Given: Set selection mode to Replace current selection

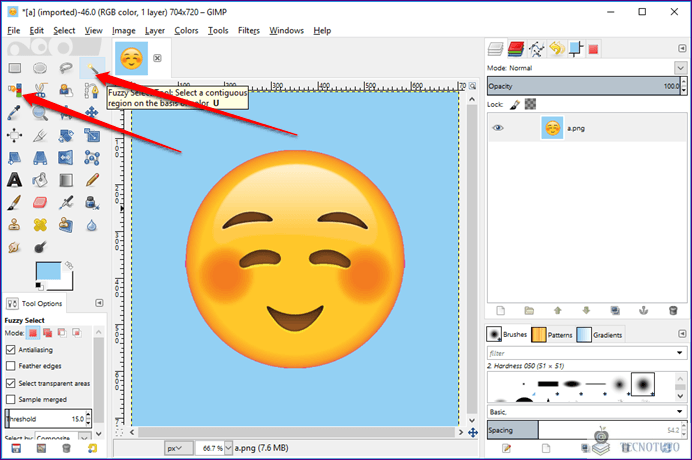Looking at the screenshot, I should tap(33, 333).
